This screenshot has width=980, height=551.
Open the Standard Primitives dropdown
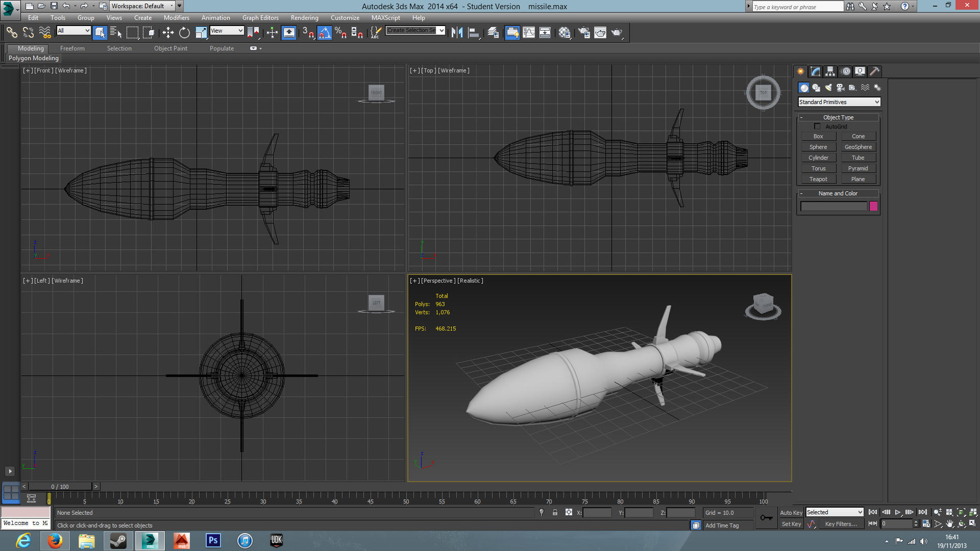(839, 102)
